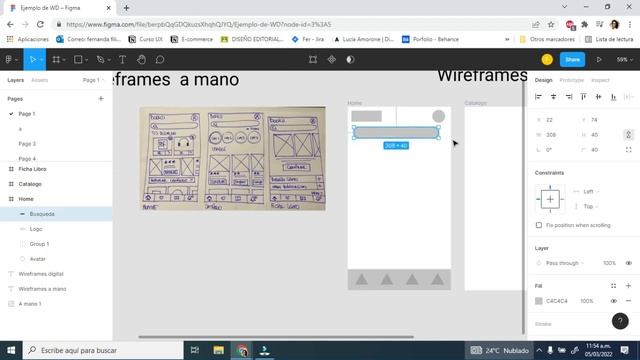Click the Create component icon

pos(331,60)
